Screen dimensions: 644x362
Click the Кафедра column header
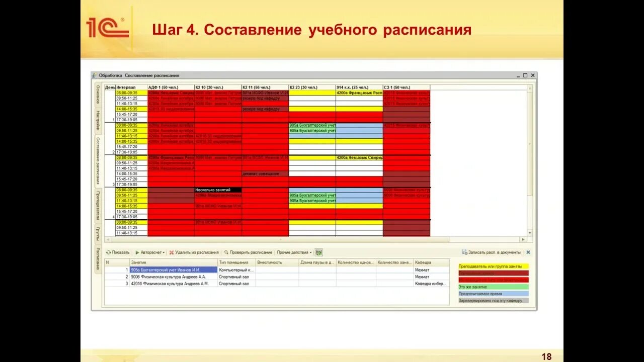[x=431, y=262]
